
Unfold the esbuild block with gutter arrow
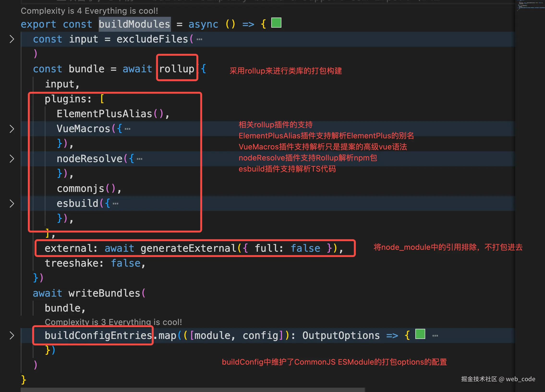[12, 204]
